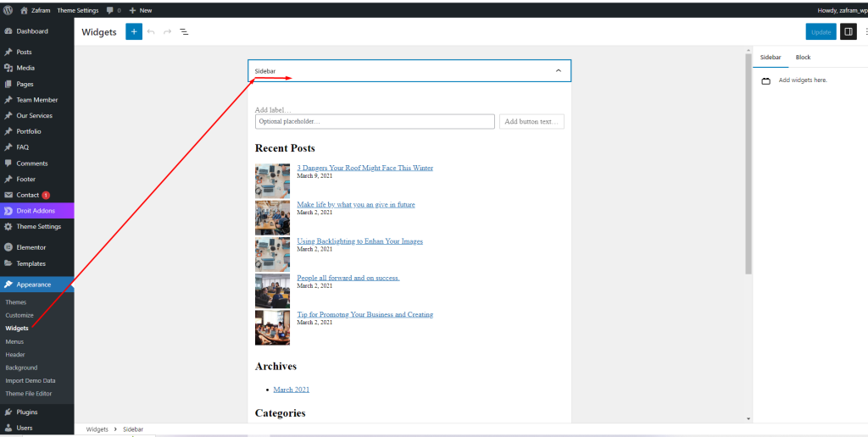Toggle the settings sidebar panel icon
The image size is (868, 437).
848,32
